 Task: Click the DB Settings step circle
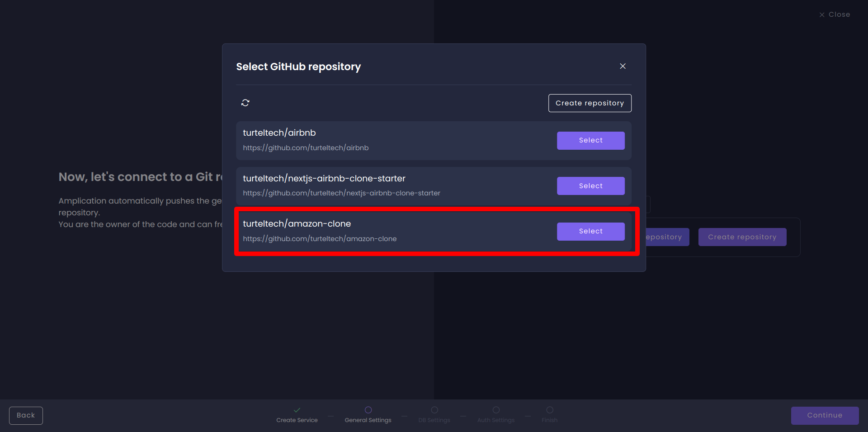tap(434, 410)
